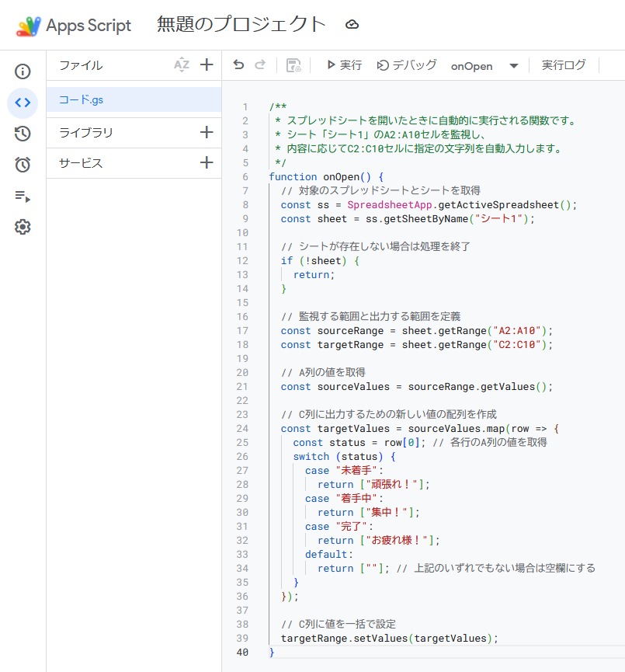The image size is (625, 672).
Task: Start debugging with デバッグ button
Action: pyautogui.click(x=407, y=65)
